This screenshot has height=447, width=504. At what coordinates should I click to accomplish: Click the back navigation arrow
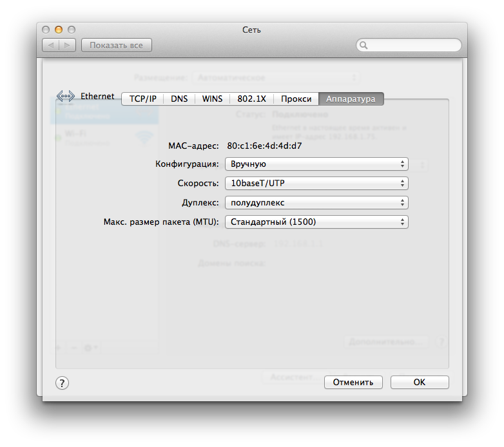51,45
